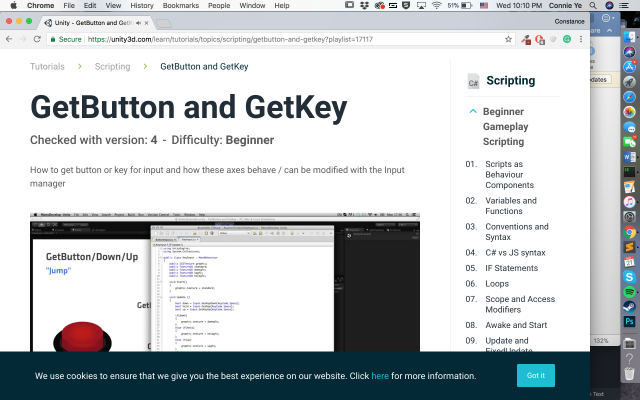
Task: Click the eyedropper extension icon
Action: 526,40
